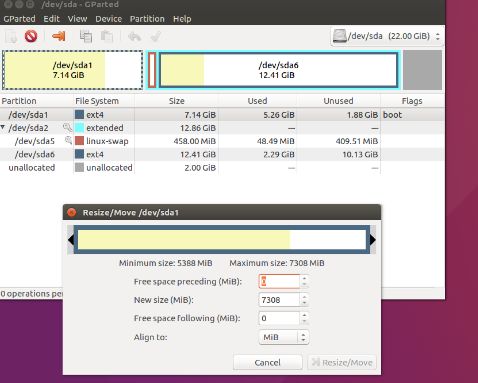This screenshot has width=478, height=383.
Task: Click the right black resize arrow handle
Action: point(373,240)
